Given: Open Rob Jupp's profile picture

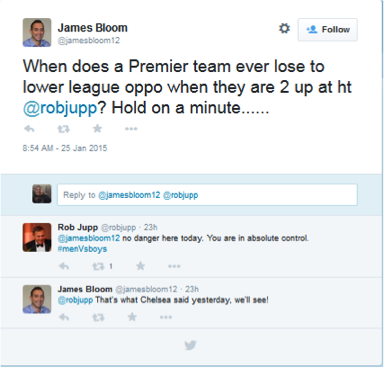Looking at the screenshot, I should point(37,237).
